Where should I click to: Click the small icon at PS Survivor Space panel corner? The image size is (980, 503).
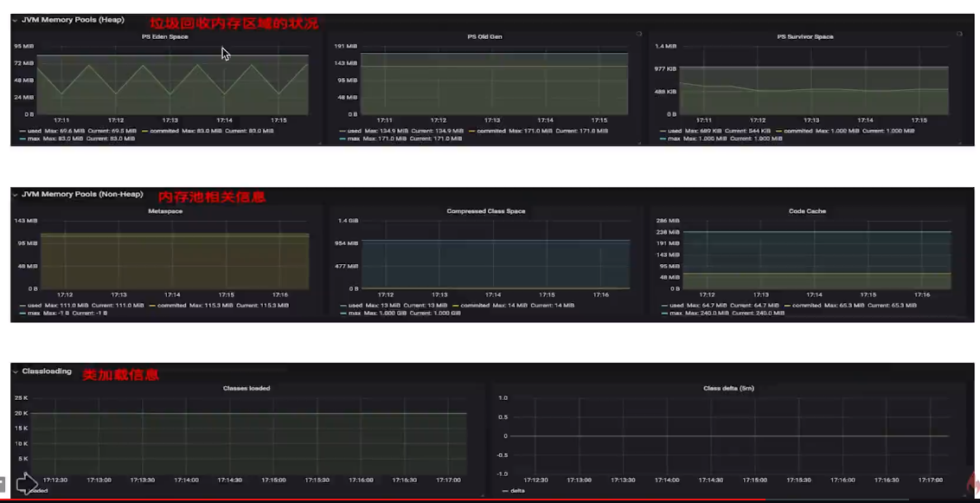pyautogui.click(x=959, y=34)
